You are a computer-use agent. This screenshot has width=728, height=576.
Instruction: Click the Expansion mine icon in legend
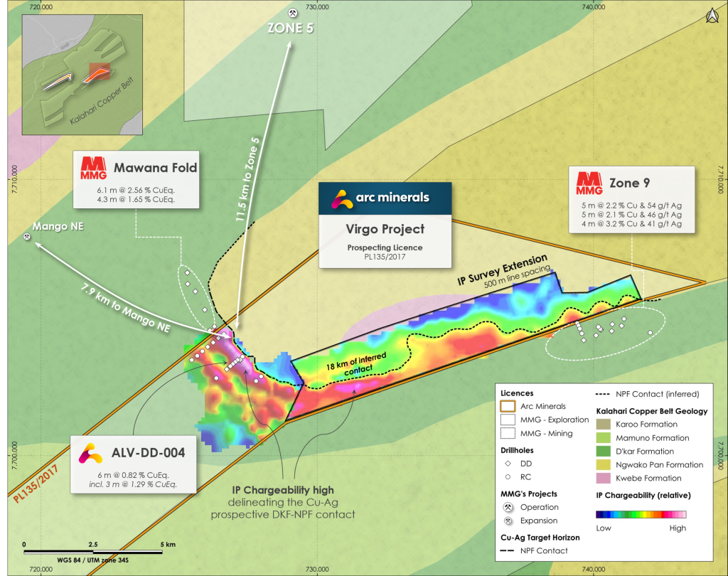coord(508,521)
